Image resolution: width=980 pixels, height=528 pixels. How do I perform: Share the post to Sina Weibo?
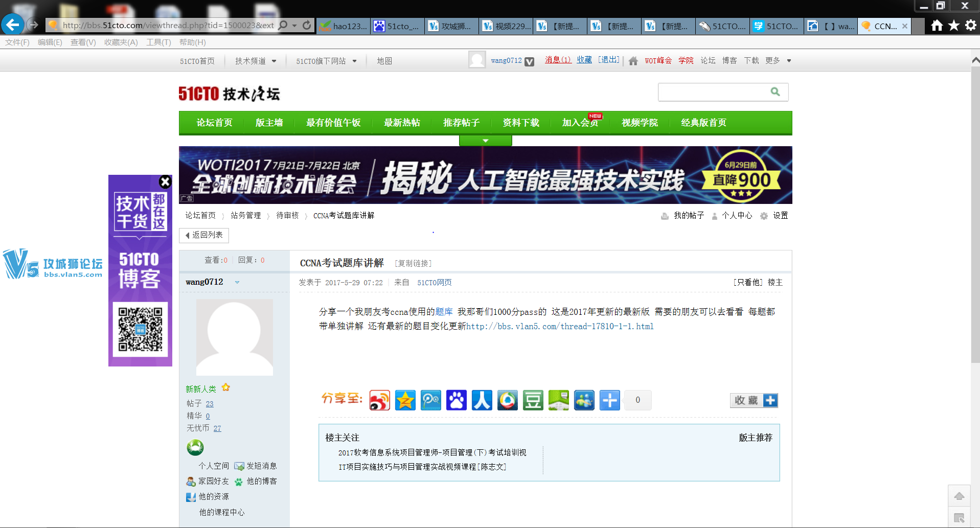tap(379, 400)
